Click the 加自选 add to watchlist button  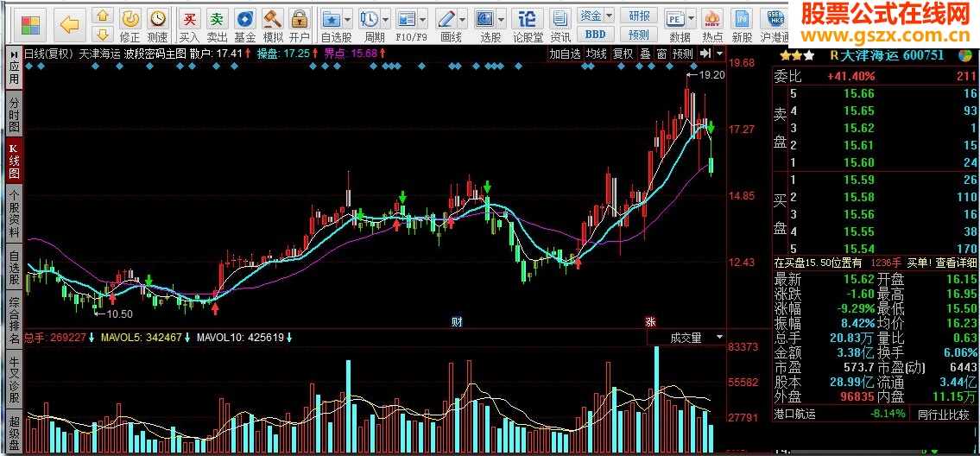click(565, 54)
